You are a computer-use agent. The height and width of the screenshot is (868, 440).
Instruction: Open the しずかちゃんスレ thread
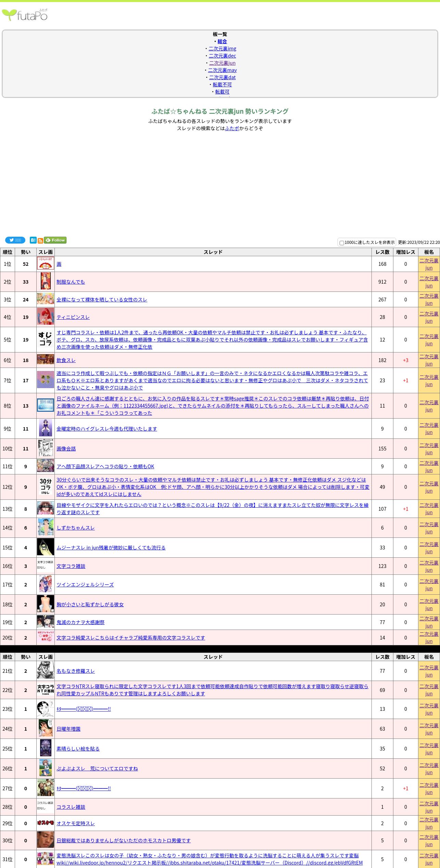75,528
